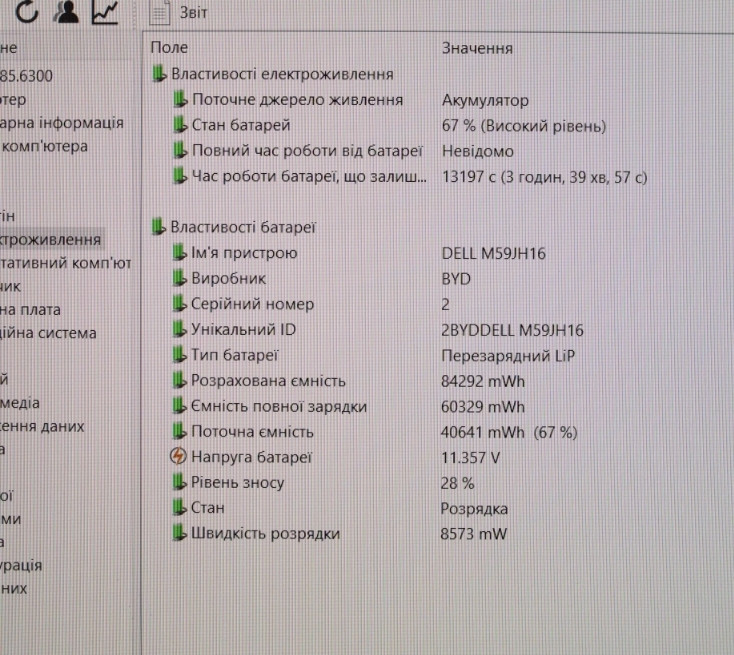Click icon beside Час роботи батареї, що залиш...

(180, 176)
